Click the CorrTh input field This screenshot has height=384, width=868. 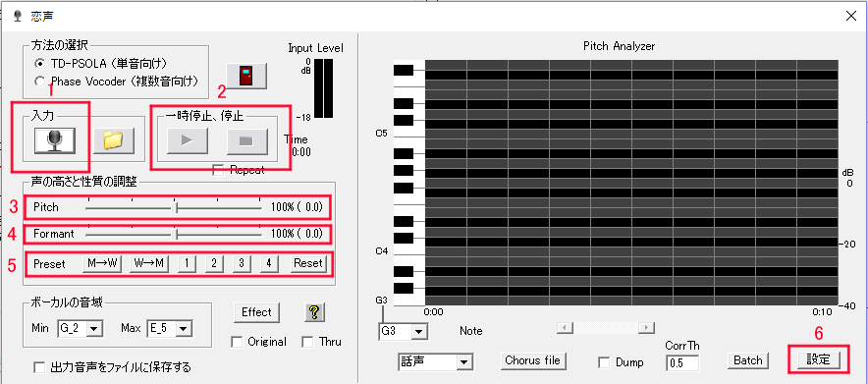click(682, 363)
